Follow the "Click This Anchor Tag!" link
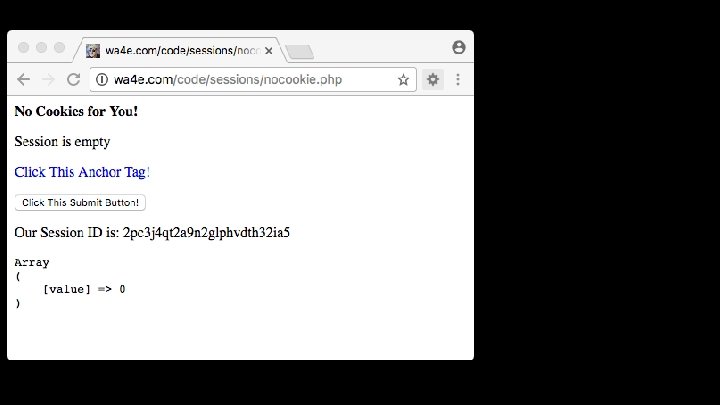This screenshot has width=720, height=405. (82, 172)
